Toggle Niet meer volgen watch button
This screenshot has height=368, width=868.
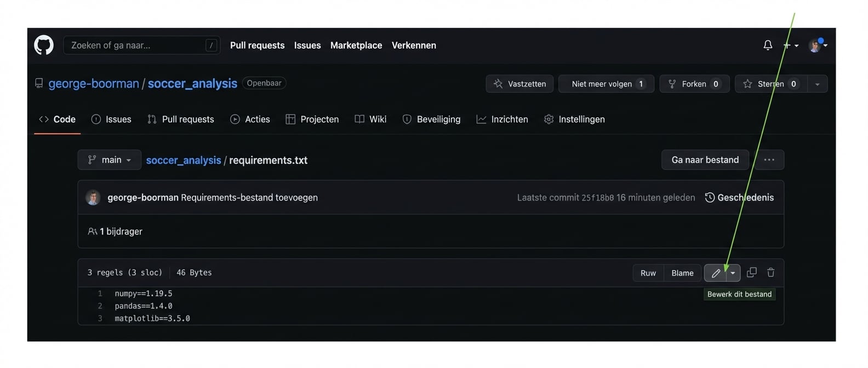(x=606, y=84)
